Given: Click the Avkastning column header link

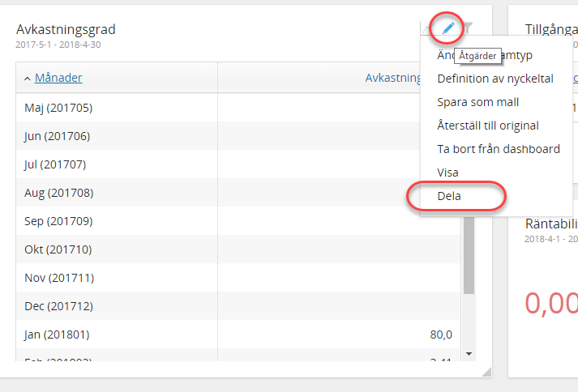Looking at the screenshot, I should point(393,79).
